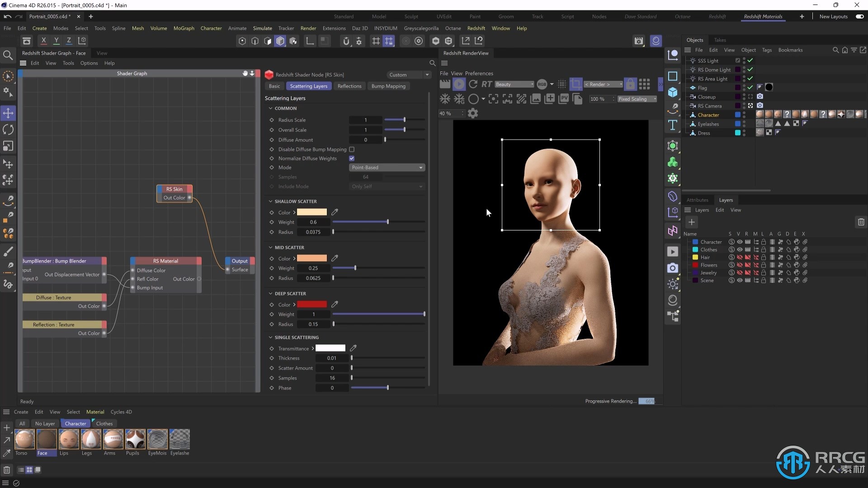Toggle RS Dome Light enabled checkmark
The width and height of the screenshot is (868, 488).
pyautogui.click(x=750, y=70)
